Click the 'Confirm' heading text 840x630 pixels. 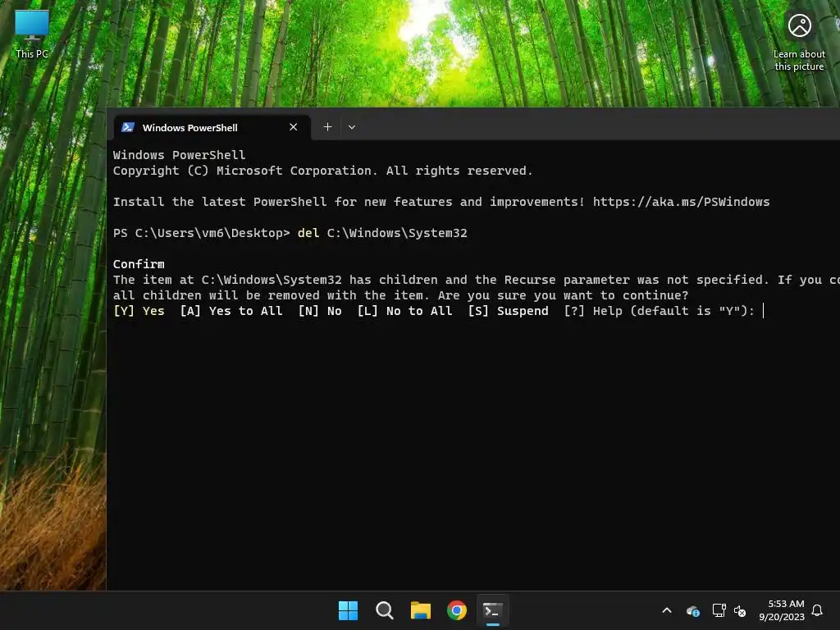(x=139, y=264)
